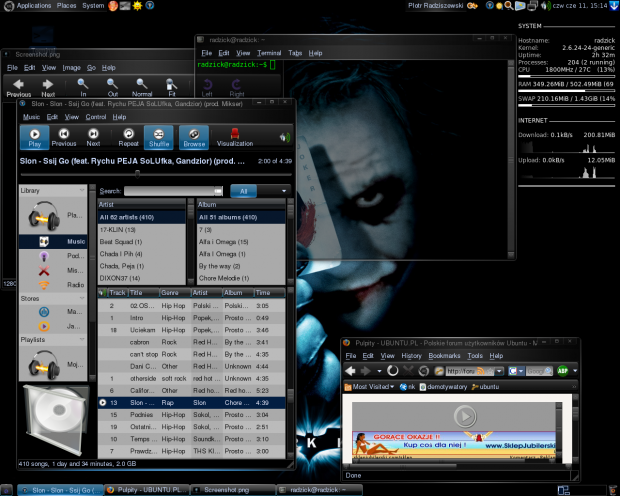Skip to Next track in Rhythmbox
The width and height of the screenshot is (620, 496).
pos(93,137)
